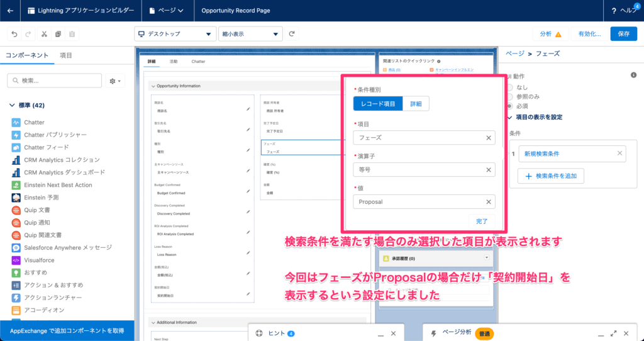Open component settings gear menu
This screenshot has width=644, height=341.
[115, 81]
